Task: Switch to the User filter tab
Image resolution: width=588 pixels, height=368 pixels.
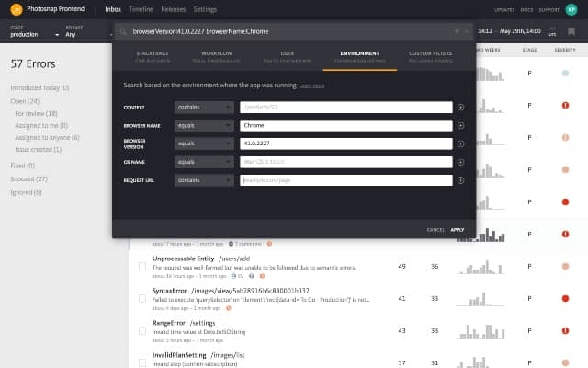Action: click(287, 57)
